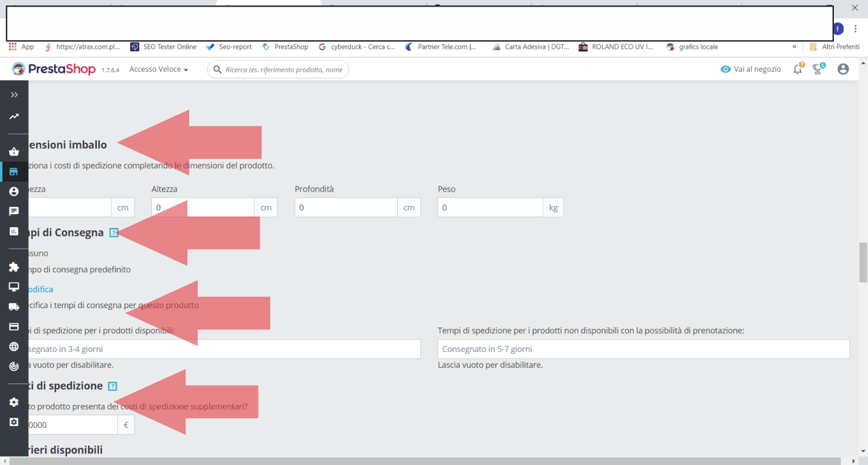
Task: Click the PrestaShop version number 1.7.6.4
Action: (x=110, y=70)
